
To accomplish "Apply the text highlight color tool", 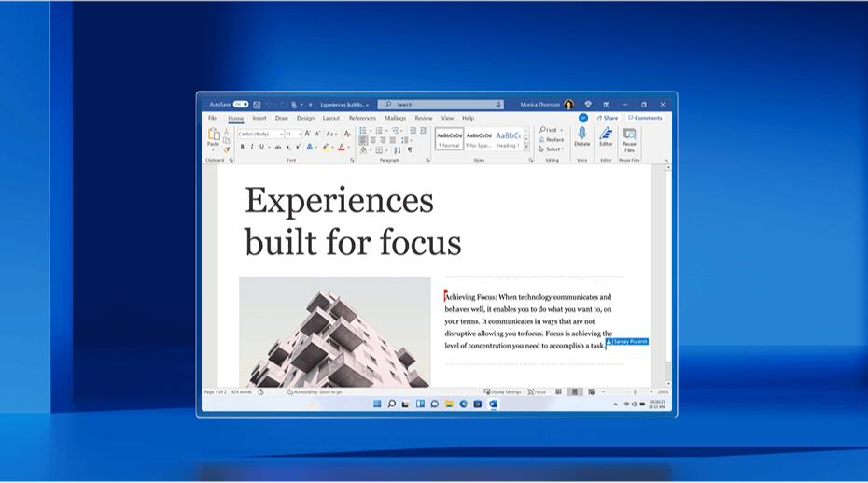I will click(325, 148).
